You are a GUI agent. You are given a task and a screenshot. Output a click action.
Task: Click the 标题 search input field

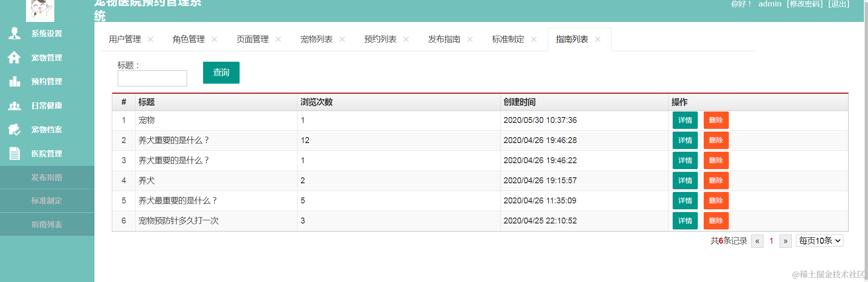tap(152, 78)
